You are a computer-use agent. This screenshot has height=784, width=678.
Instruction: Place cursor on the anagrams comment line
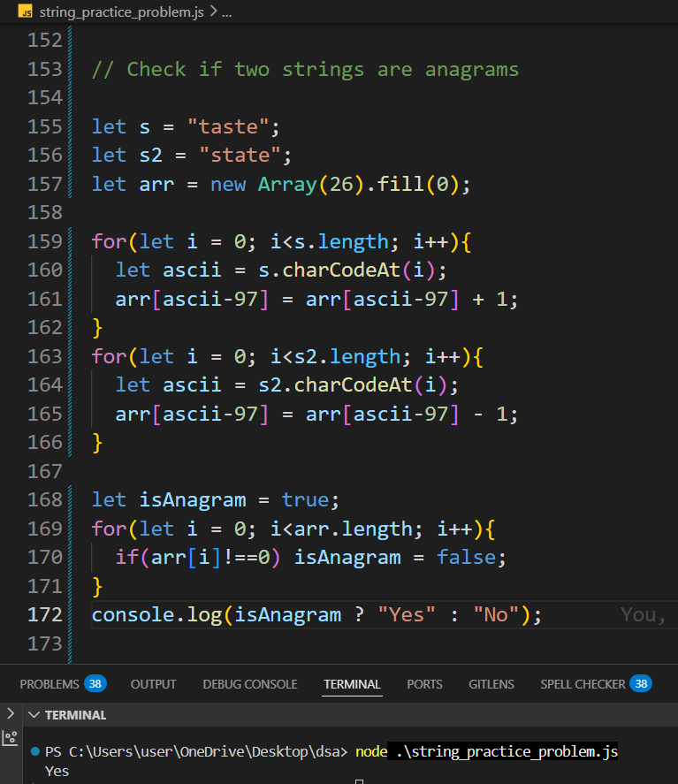pyautogui.click(x=306, y=70)
